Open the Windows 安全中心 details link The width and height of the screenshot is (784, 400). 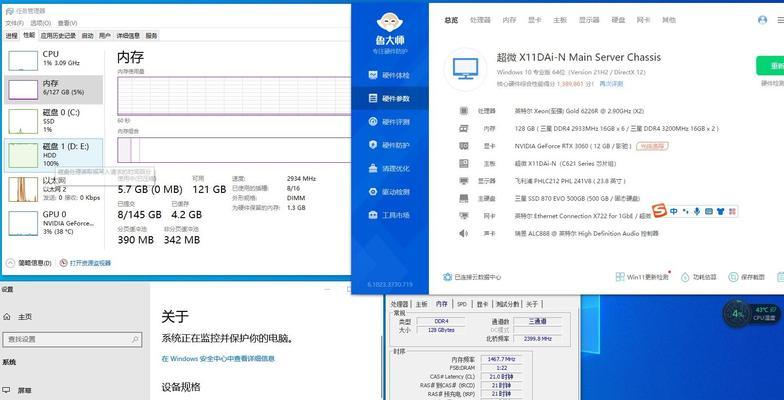[218, 358]
